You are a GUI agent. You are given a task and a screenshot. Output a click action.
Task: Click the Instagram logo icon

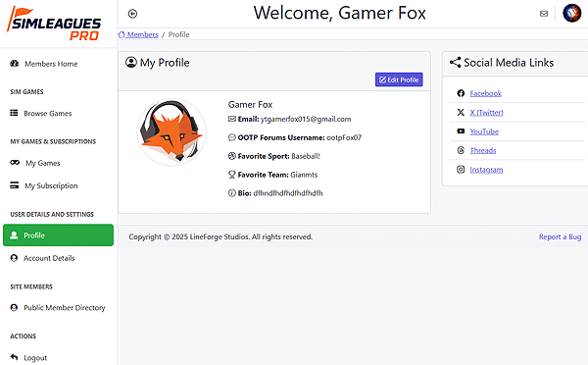pos(461,170)
